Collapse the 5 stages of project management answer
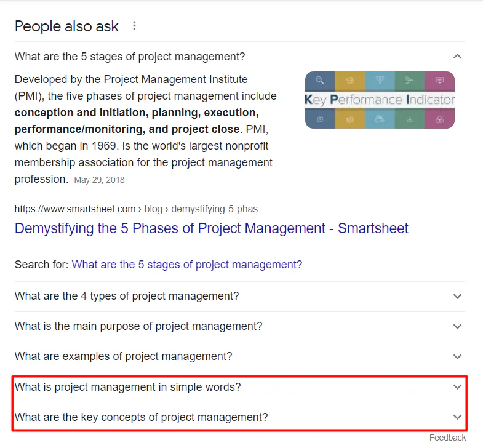This screenshot has height=448, width=483. (x=457, y=57)
